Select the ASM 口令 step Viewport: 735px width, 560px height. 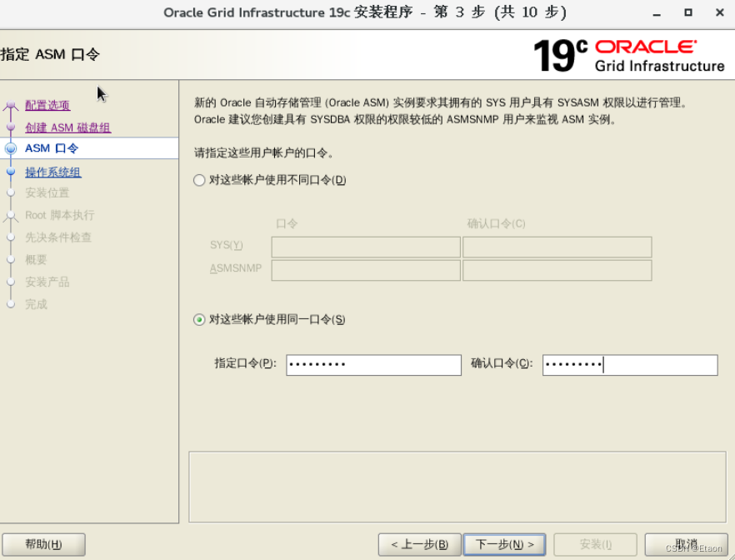click(52, 148)
